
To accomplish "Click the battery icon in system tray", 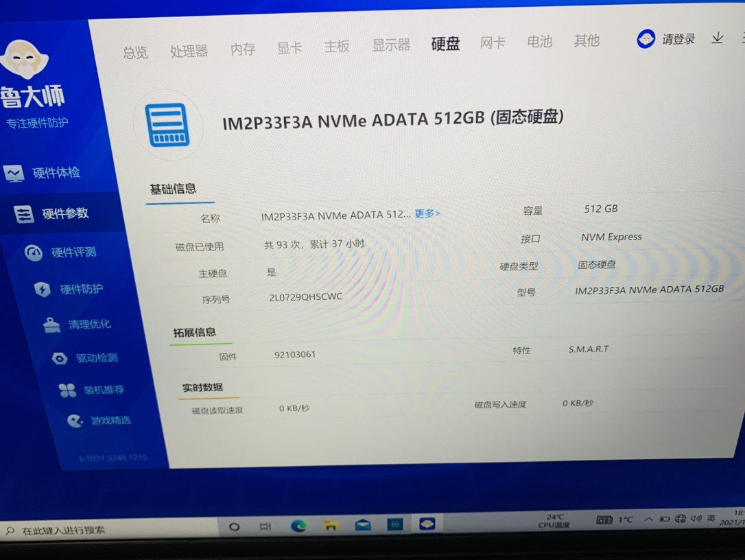I will pos(665,519).
